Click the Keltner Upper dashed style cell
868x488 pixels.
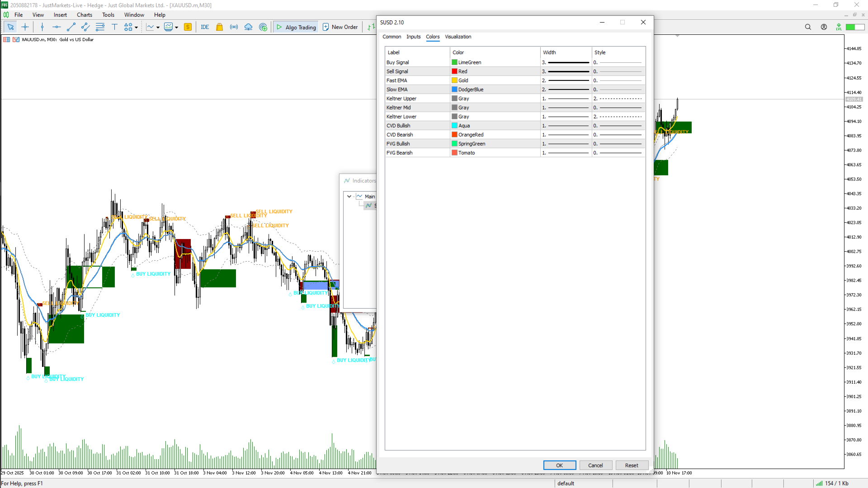618,99
